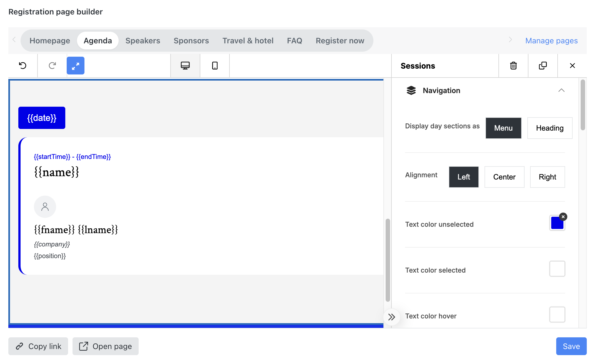Show previous page tabs with left chevron
This screenshot has width=594, height=364.
pyautogui.click(x=14, y=40)
